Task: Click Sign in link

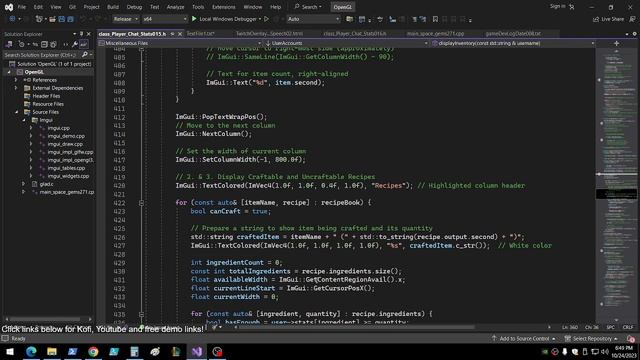Action: pyautogui.click(x=557, y=7)
